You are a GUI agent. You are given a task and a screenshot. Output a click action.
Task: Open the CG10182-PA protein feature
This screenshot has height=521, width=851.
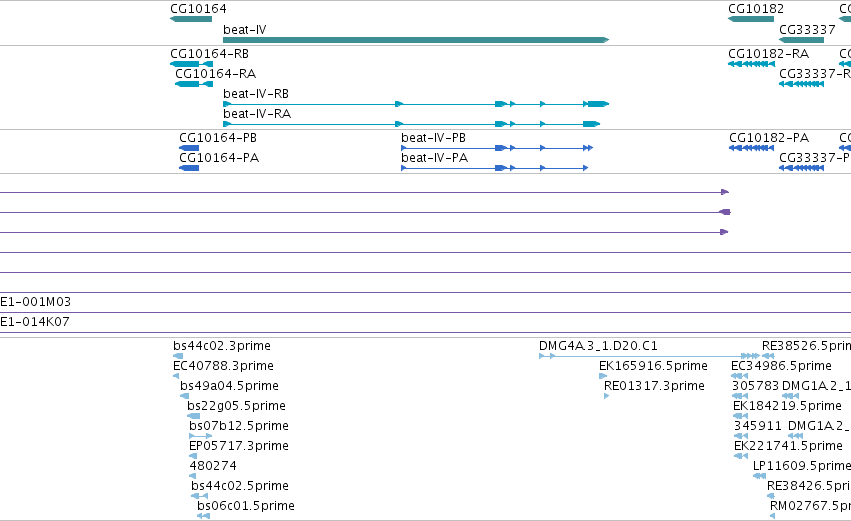pos(769,138)
